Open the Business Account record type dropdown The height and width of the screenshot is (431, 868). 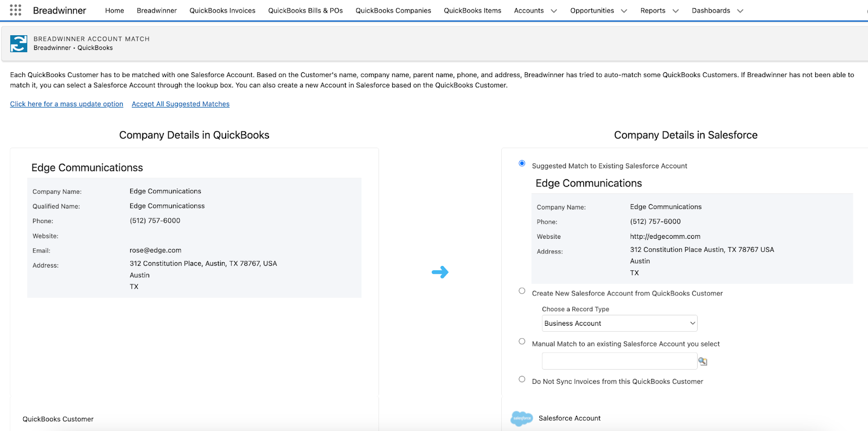click(x=620, y=324)
